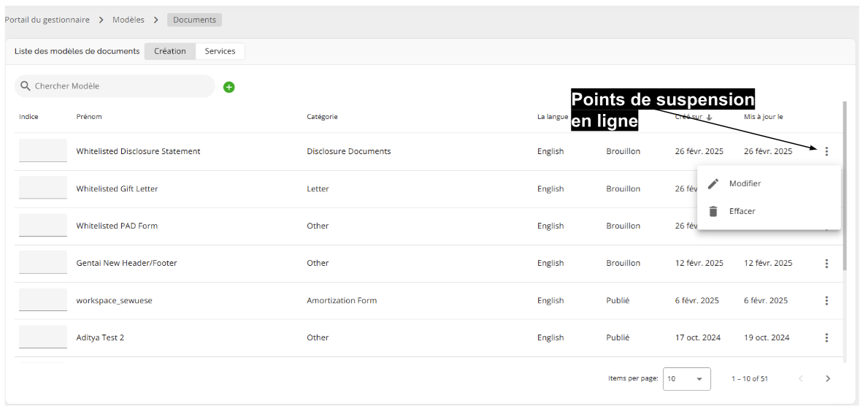
Task: Click Aditya Test 2 name
Action: click(x=100, y=337)
